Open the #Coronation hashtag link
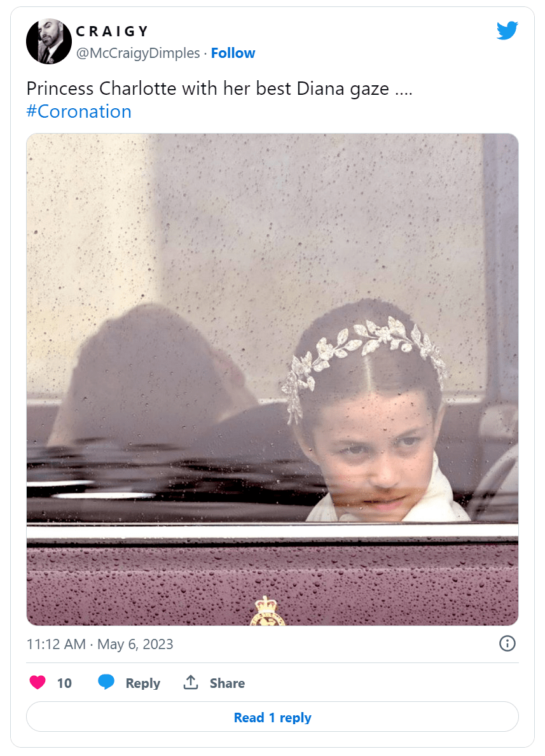 click(x=79, y=112)
